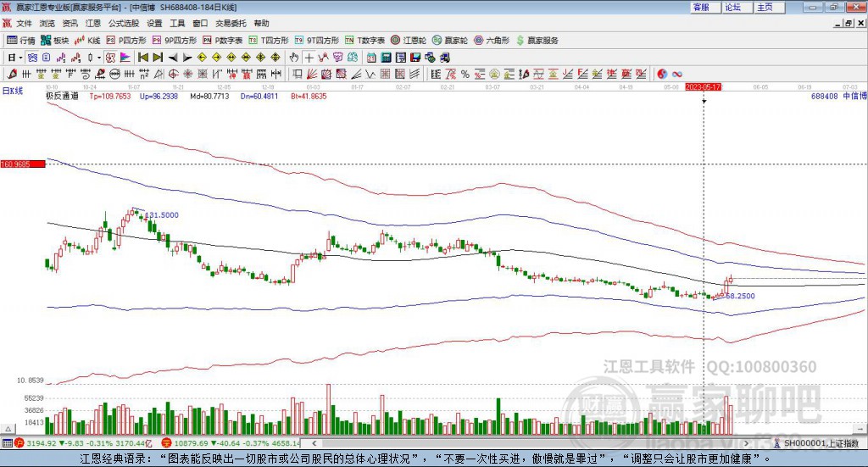Click the 131.5000 high price annotation
The width and height of the screenshot is (868, 467).
coord(162,215)
